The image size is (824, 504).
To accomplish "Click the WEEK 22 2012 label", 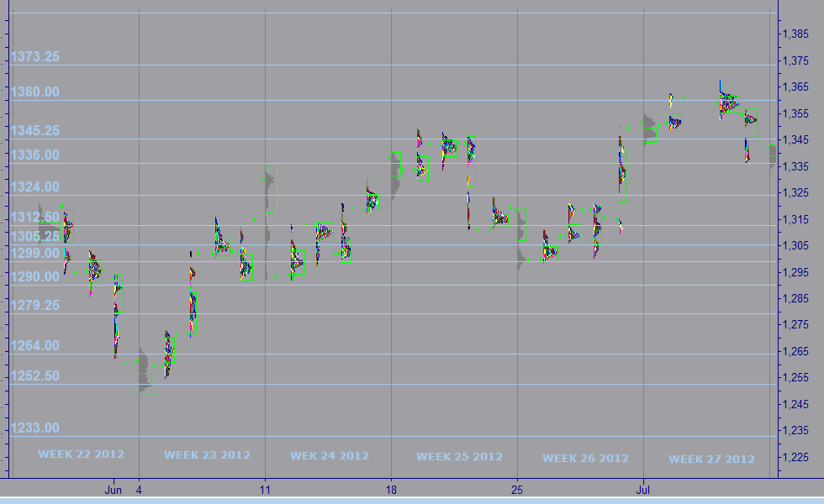I will 81,454.
